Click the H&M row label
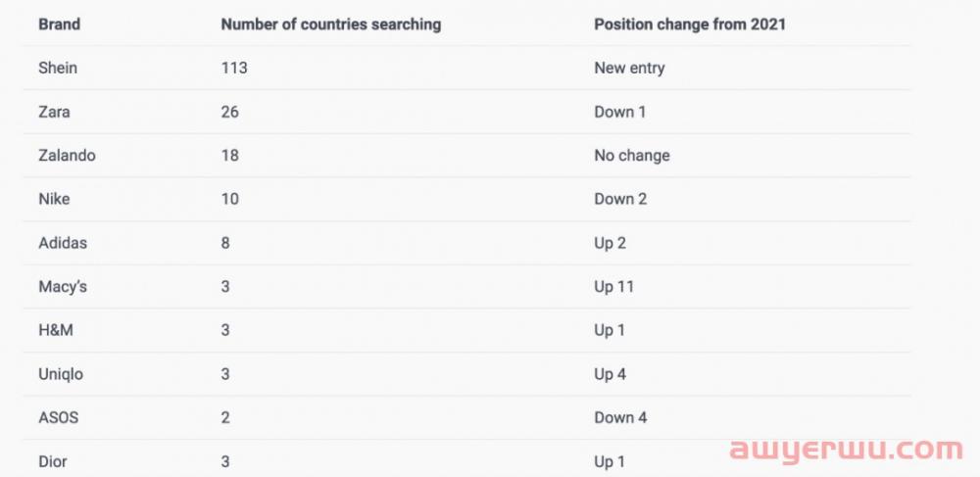 point(56,330)
